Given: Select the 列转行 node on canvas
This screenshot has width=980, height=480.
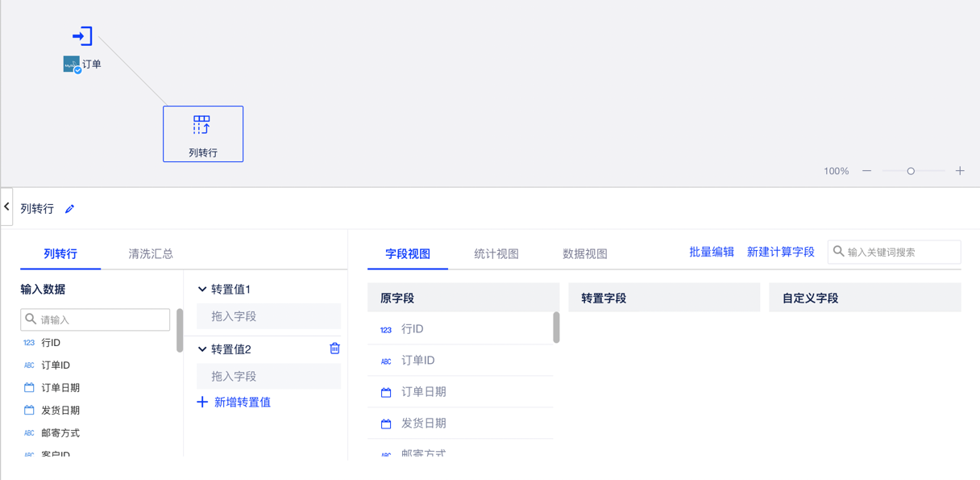Looking at the screenshot, I should point(203,134).
